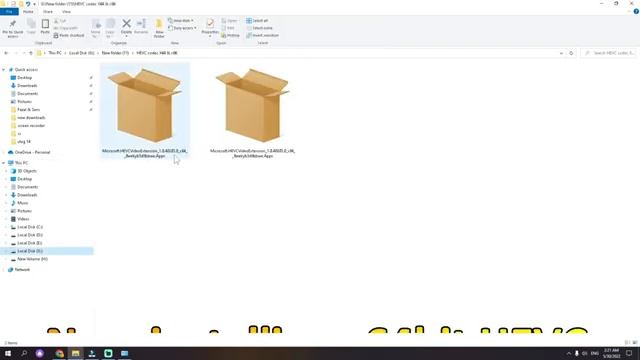Screen dimensions: 640x360
Task: Click Invert selection in the ribbon
Action: pyautogui.click(x=262, y=36)
